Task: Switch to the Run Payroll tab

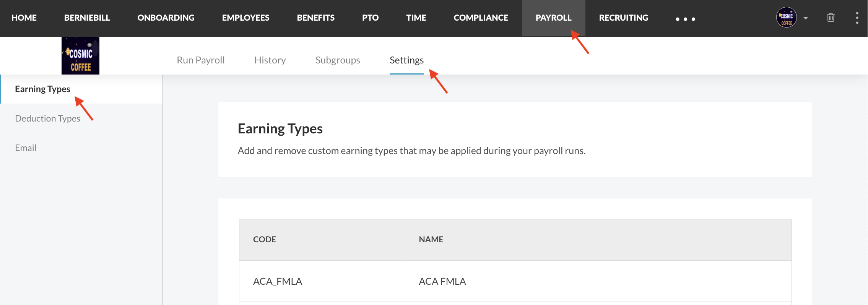Action: (200, 60)
